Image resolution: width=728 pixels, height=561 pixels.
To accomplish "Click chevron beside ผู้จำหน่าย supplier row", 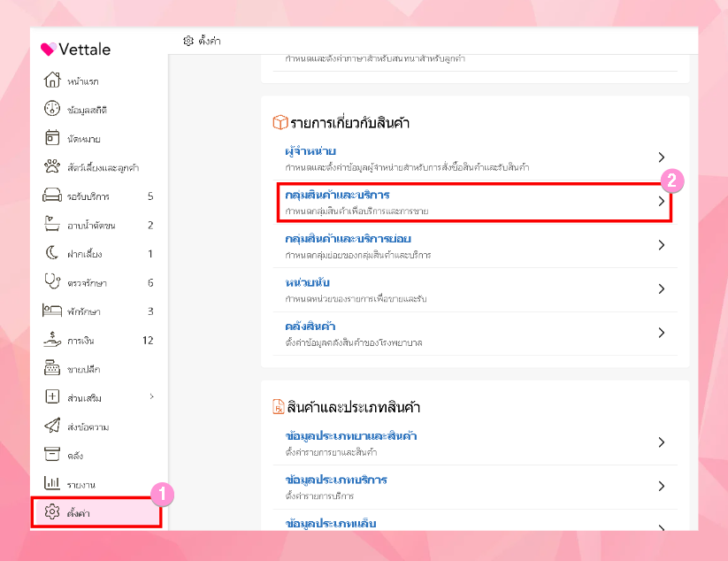I will 661,158.
